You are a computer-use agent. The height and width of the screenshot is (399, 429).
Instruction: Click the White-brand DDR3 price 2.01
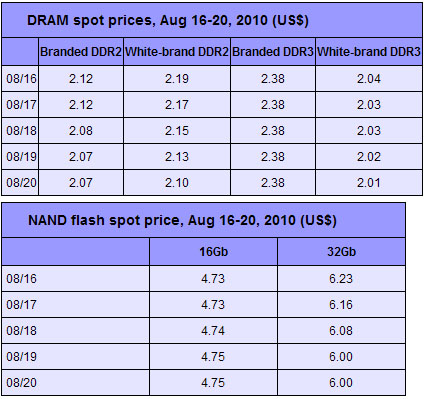[369, 183]
